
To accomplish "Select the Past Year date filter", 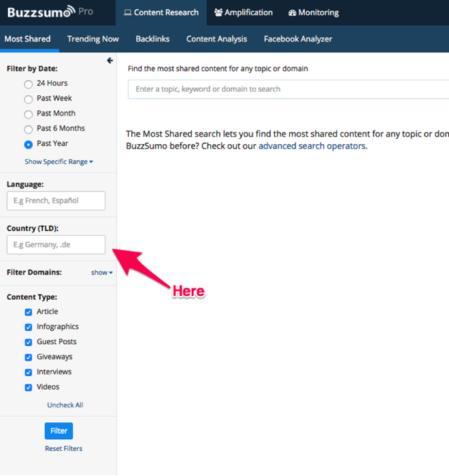I will click(x=29, y=144).
